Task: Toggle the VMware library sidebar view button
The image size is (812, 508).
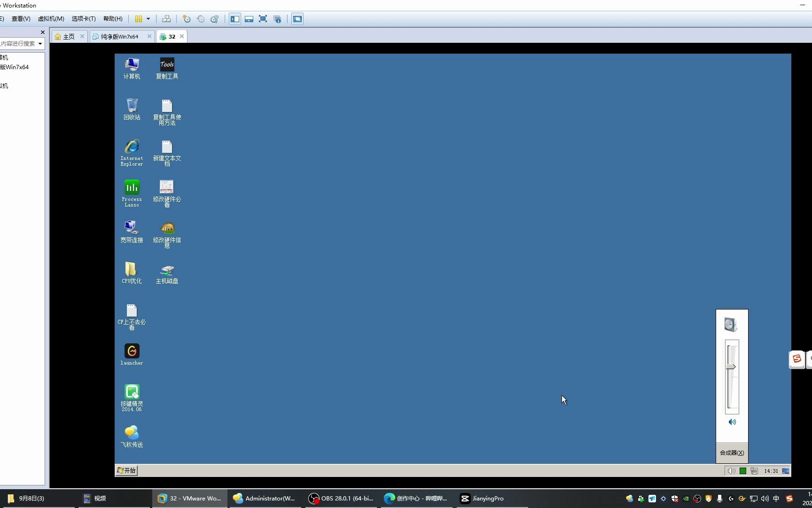Action: (235, 19)
